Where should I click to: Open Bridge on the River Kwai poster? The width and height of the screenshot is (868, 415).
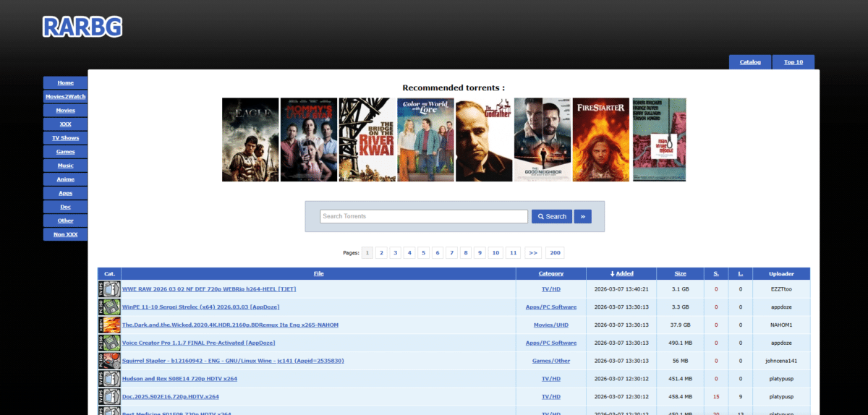[x=367, y=140]
